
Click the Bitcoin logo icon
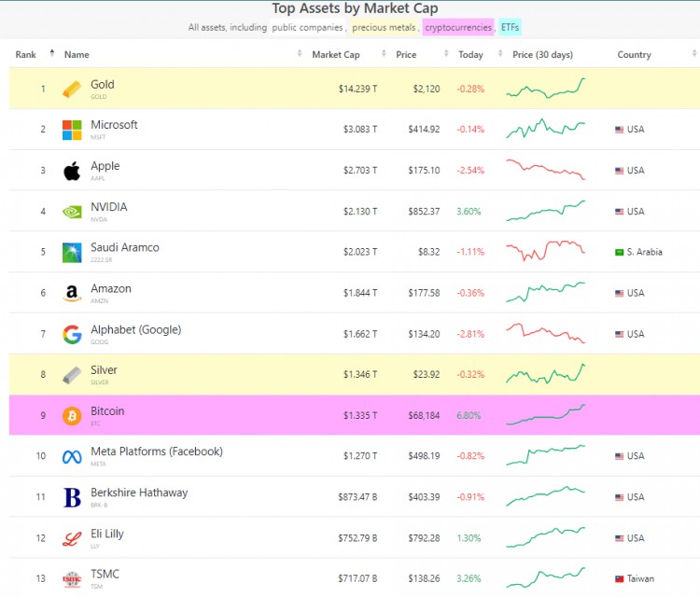(72, 416)
